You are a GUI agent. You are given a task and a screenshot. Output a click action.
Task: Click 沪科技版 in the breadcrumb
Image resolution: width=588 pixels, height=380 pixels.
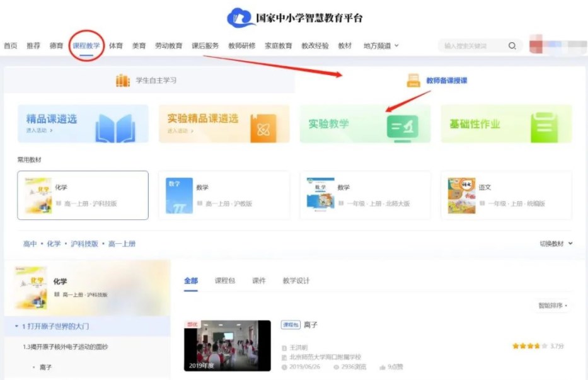coord(84,244)
